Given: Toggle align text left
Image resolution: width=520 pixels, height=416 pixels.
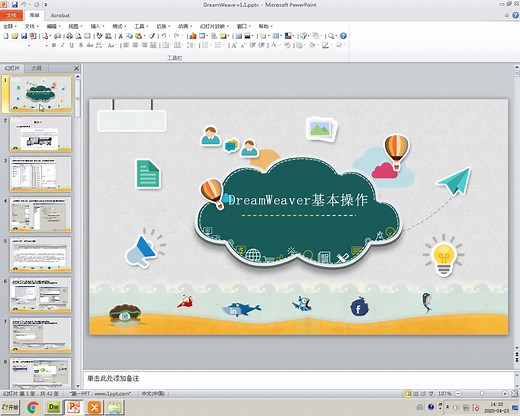Looking at the screenshot, I should click(x=126, y=45).
